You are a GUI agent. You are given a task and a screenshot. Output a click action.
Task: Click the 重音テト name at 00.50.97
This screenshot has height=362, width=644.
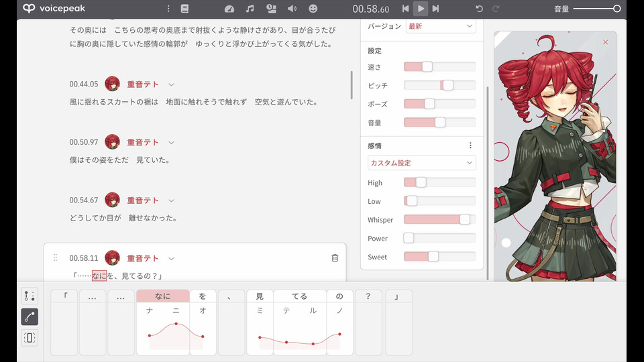(x=142, y=142)
